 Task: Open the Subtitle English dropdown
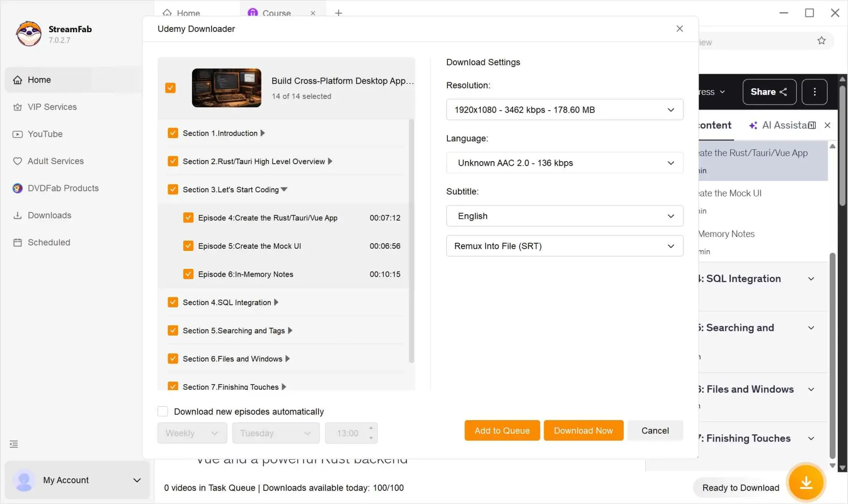[x=565, y=216]
